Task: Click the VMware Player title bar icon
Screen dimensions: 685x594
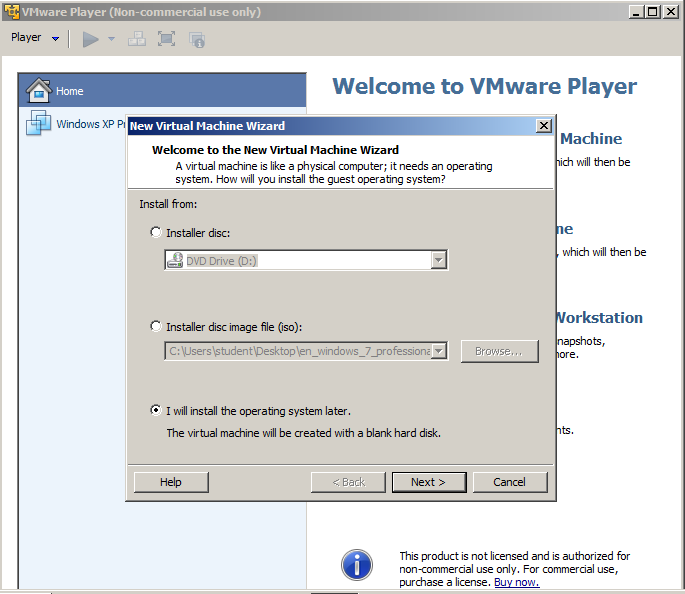Action: [x=11, y=11]
